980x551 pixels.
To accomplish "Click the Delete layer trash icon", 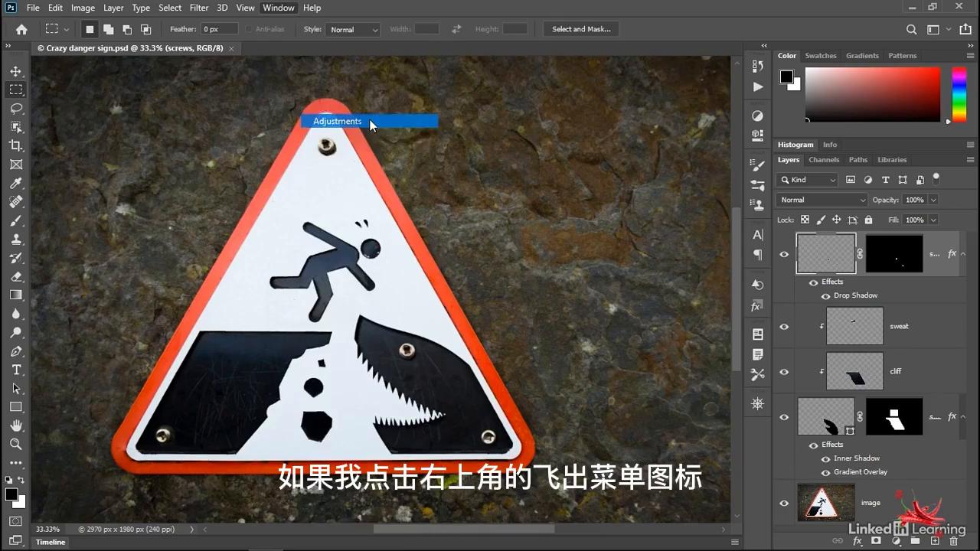I will (954, 540).
